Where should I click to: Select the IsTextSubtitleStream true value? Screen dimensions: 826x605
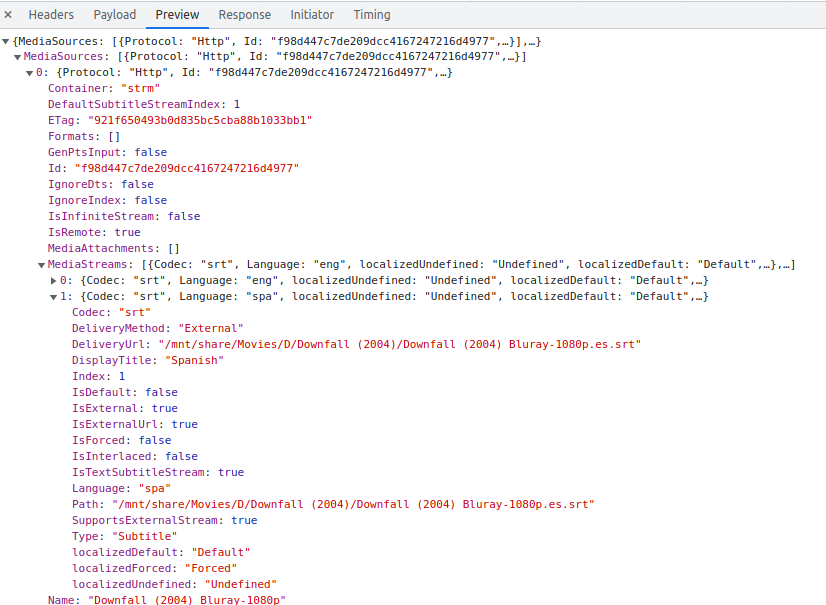click(x=231, y=472)
